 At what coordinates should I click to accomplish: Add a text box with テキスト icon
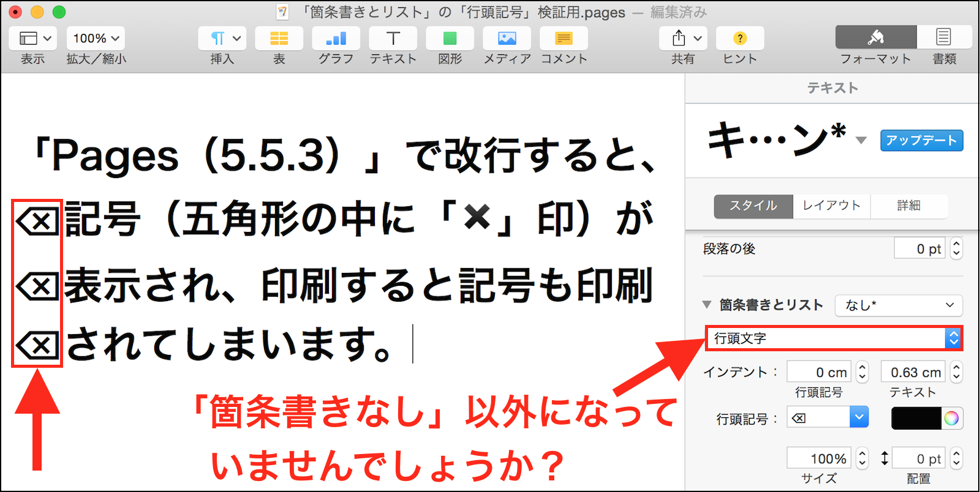point(393,38)
